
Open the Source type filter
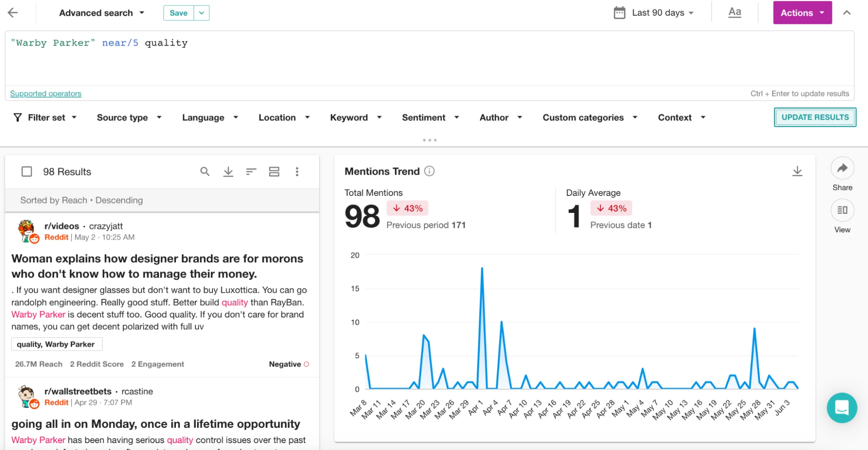129,117
